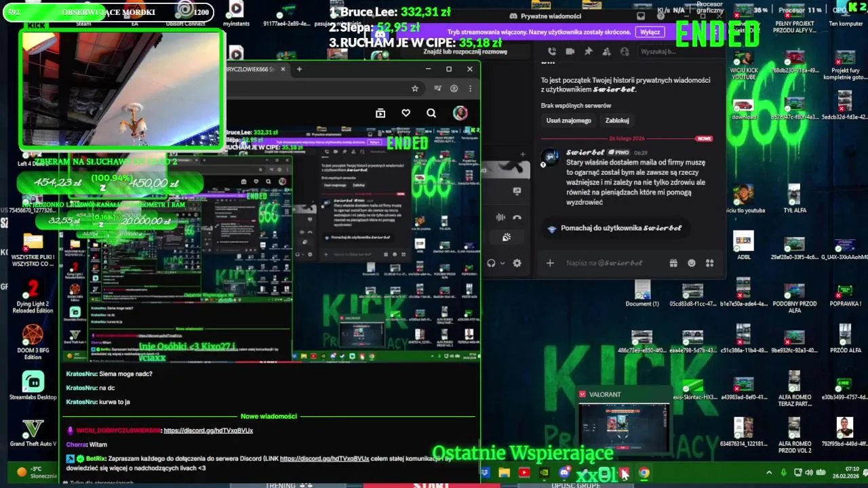Click Discord screen share icon
Image resolution: width=868 pixels, height=488 pixels.
pyautogui.click(x=517, y=191)
